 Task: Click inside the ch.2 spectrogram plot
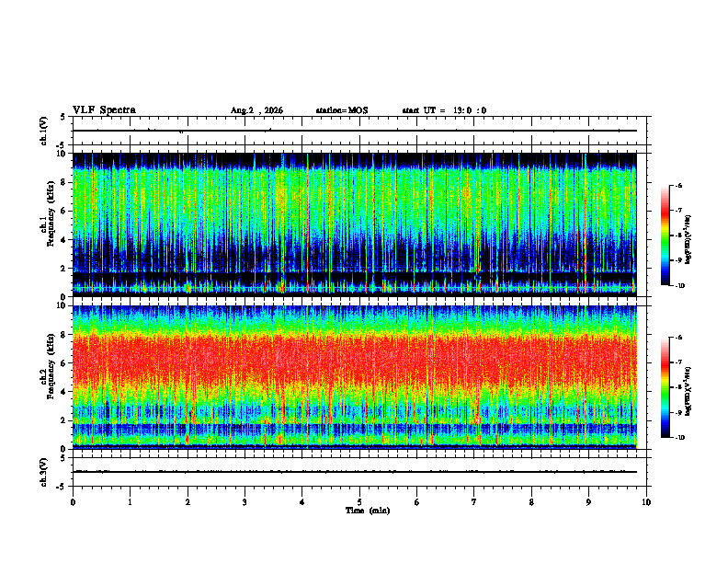[355, 377]
